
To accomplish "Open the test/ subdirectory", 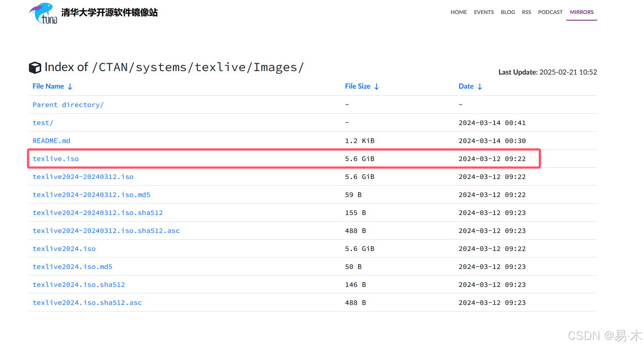I will click(43, 122).
